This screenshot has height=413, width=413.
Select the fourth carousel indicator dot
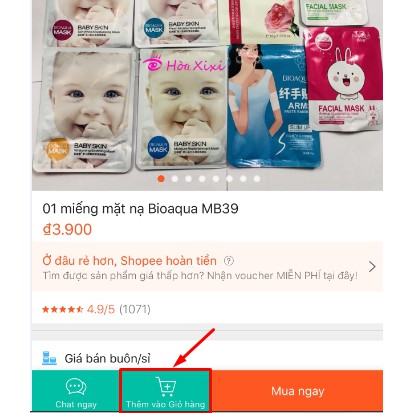point(202,179)
